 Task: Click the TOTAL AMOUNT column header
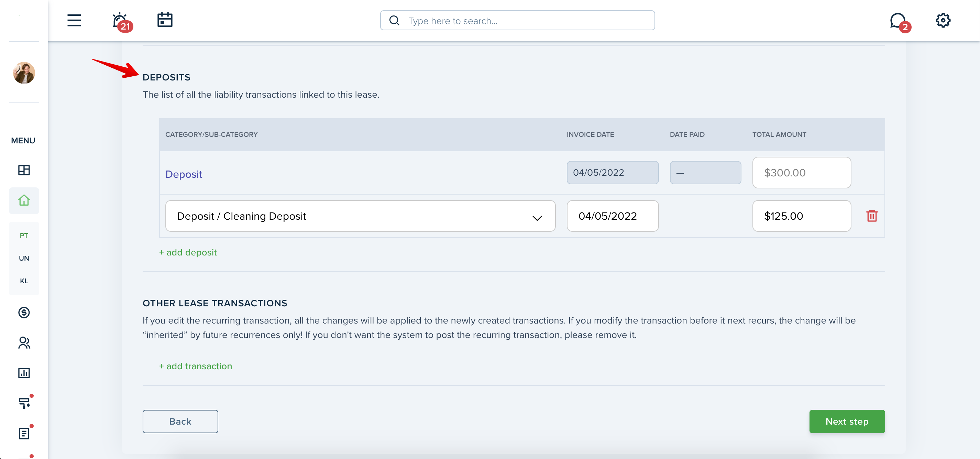point(779,134)
